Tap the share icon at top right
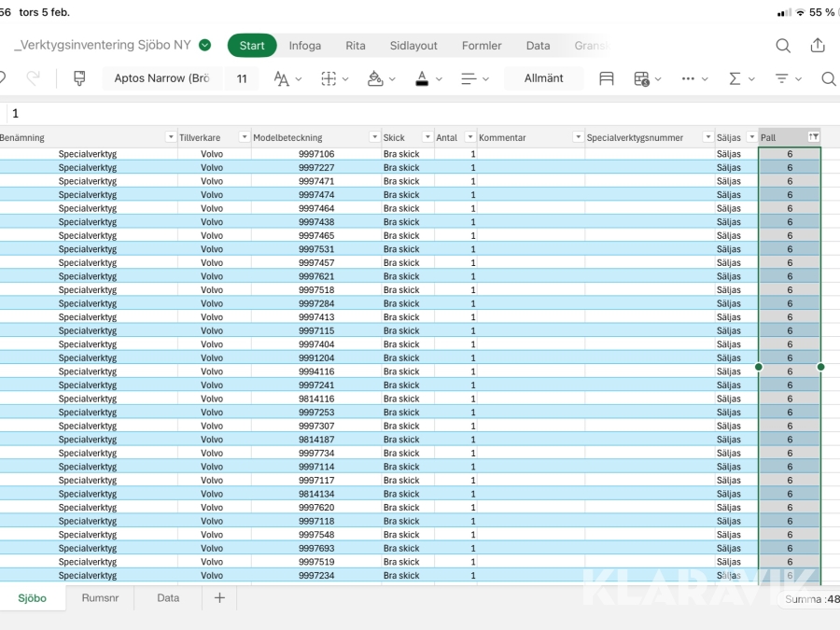Screen dimensions: 840x630 (818, 45)
